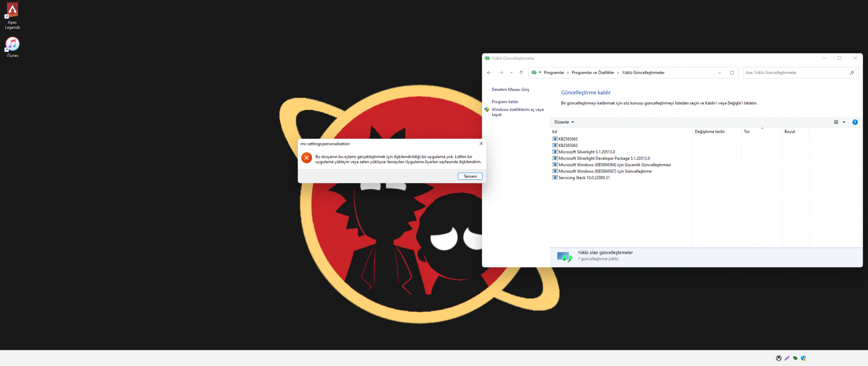Go up one level with up arrow
The height and width of the screenshot is (366, 868).
pyautogui.click(x=521, y=73)
